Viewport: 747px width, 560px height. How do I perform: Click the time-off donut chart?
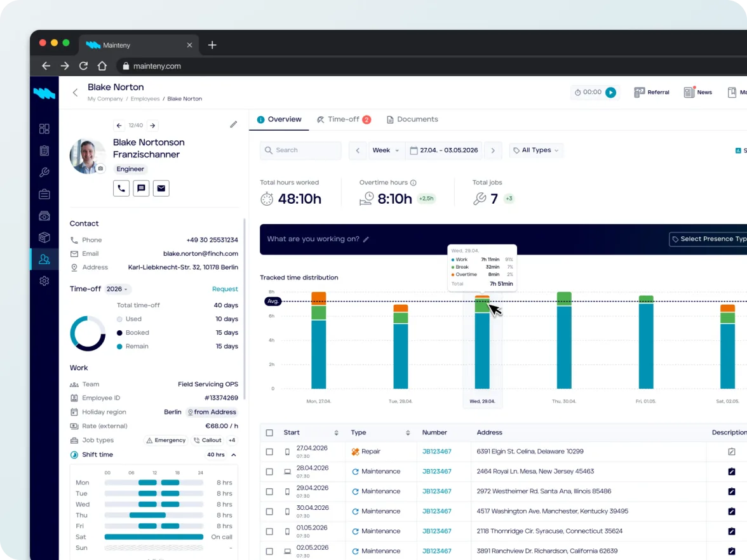click(88, 333)
